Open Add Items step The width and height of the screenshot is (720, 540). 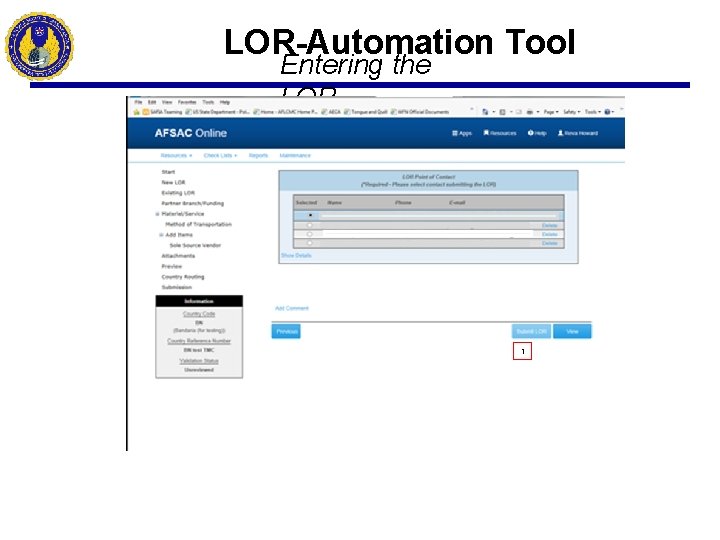tap(179, 235)
